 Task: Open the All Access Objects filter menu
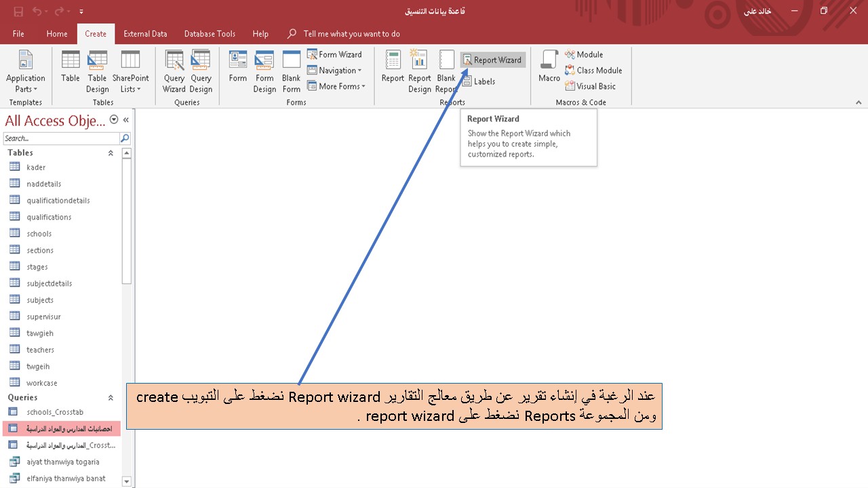click(x=114, y=119)
